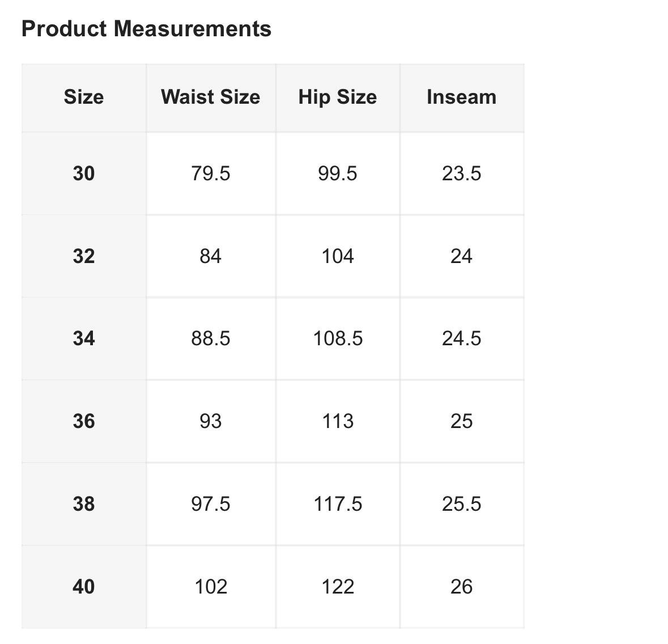Select the Size column header
This screenshot has width=668, height=644.
84,98
